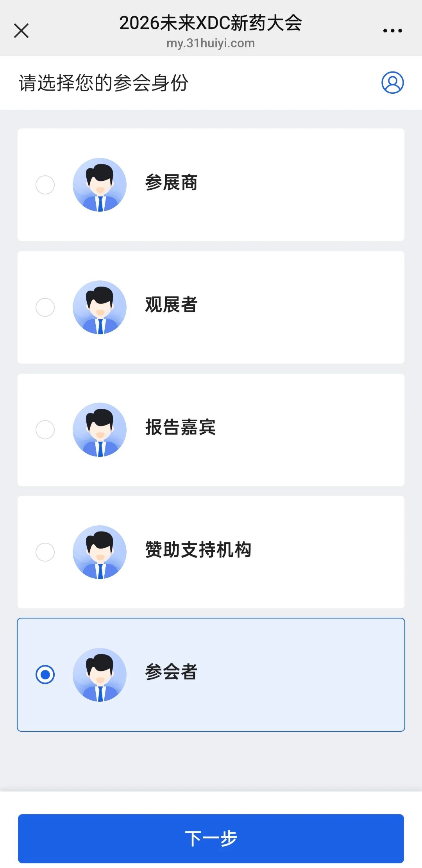Select the 报告嘉宾 radio button
Viewport: 422px width, 868px height.
click(x=45, y=430)
